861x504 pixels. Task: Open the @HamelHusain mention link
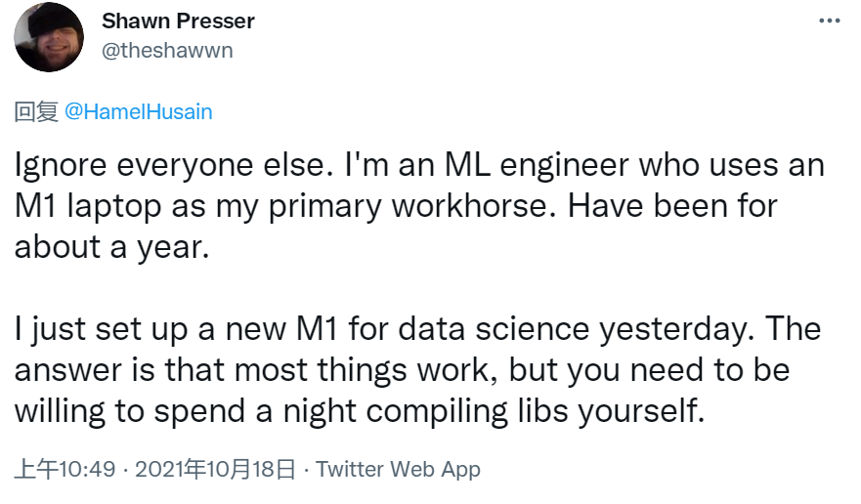[x=138, y=111]
